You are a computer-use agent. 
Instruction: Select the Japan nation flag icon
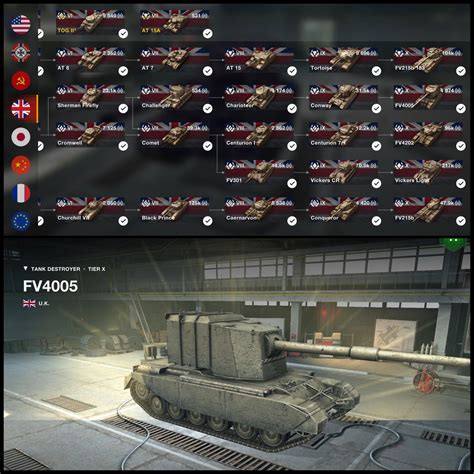tap(21, 137)
